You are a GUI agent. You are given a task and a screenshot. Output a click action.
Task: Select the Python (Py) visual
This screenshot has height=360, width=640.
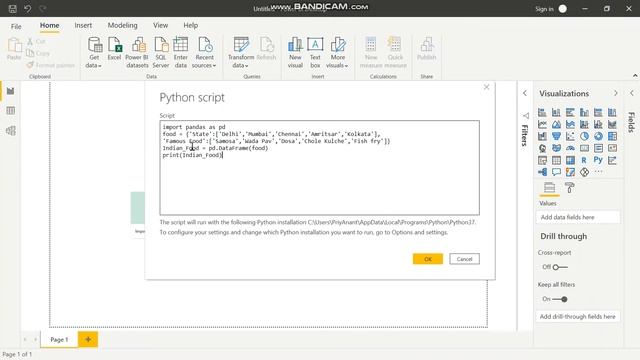pos(598,160)
